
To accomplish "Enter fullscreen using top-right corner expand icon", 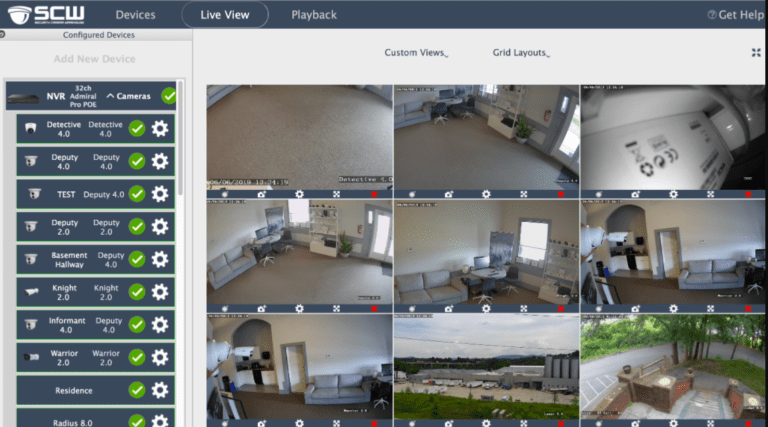I will 755,53.
